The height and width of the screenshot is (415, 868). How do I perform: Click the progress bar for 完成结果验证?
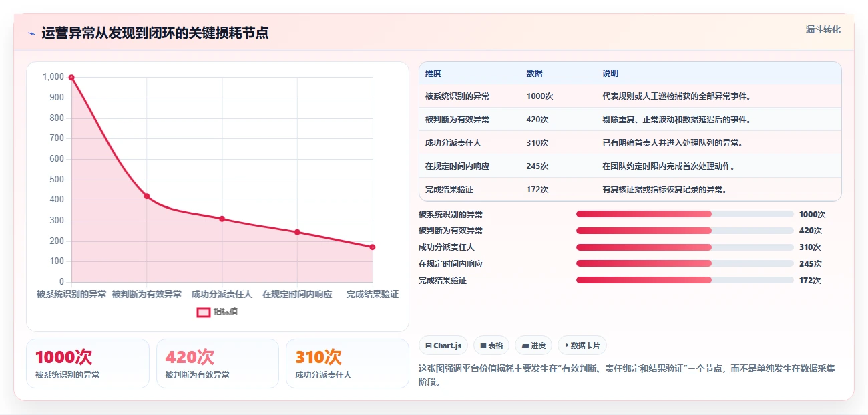685,280
